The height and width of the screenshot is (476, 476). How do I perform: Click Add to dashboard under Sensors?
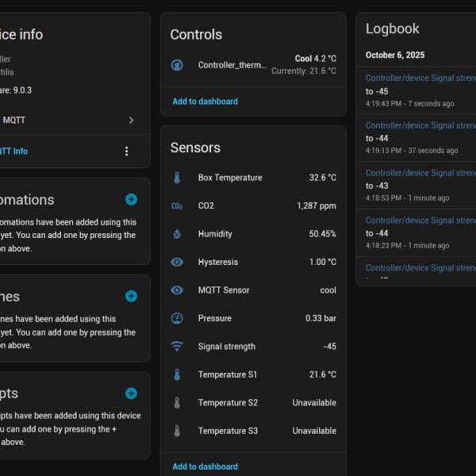[205, 466]
